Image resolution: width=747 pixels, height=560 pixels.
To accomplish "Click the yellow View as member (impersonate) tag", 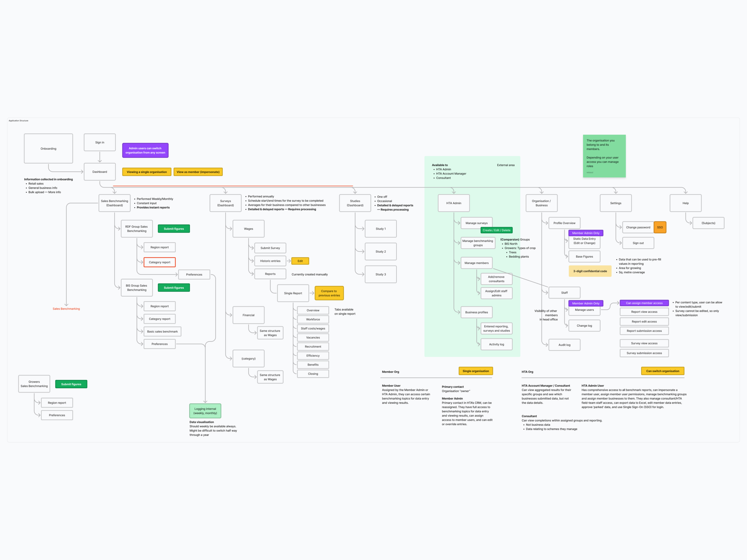I will tap(198, 172).
